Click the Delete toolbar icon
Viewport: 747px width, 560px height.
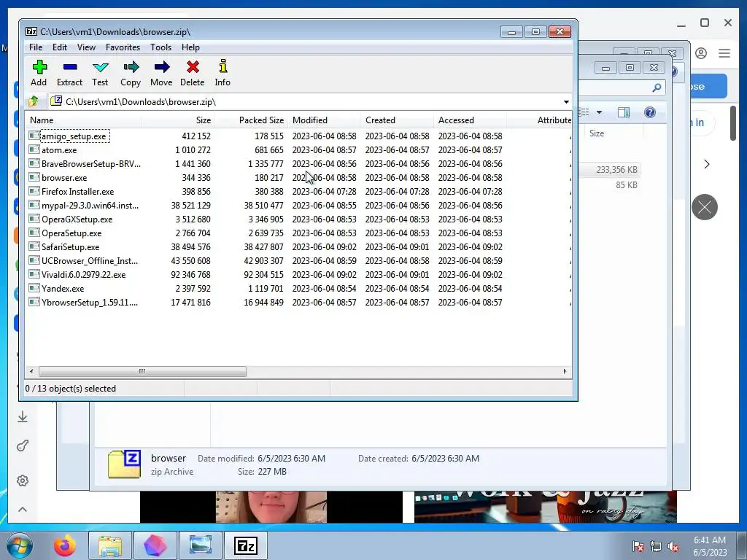(x=193, y=73)
